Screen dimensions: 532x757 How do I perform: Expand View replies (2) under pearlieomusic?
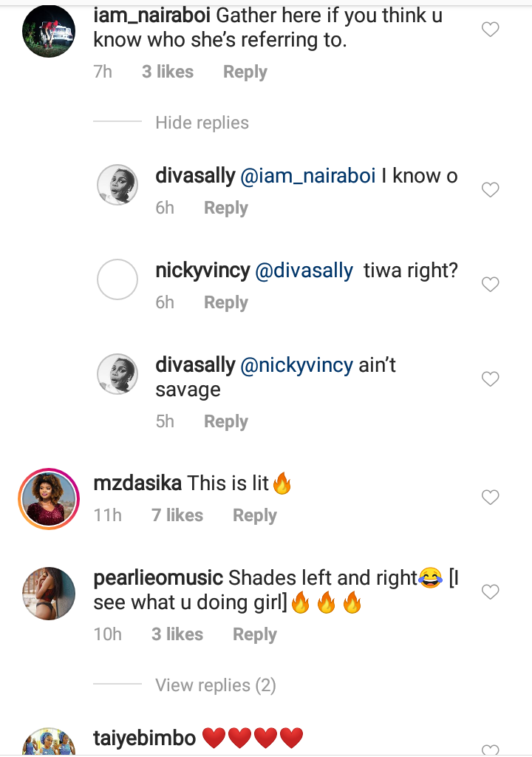215,685
